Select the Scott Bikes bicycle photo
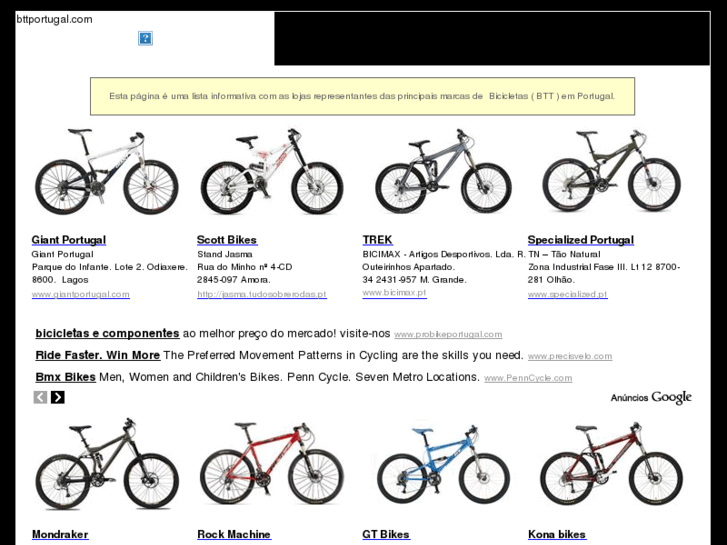 click(x=272, y=172)
